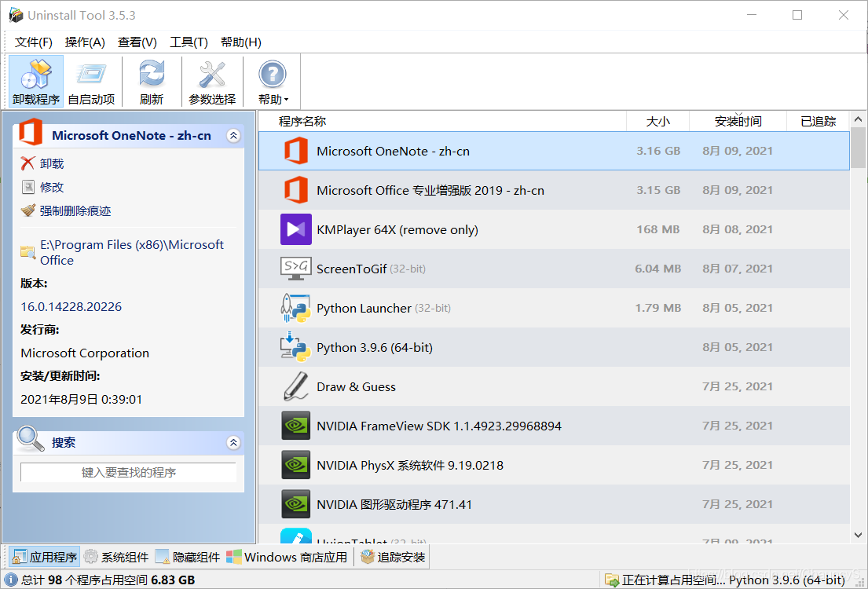
Task: Sort by 大小 column header
Action: 657,121
